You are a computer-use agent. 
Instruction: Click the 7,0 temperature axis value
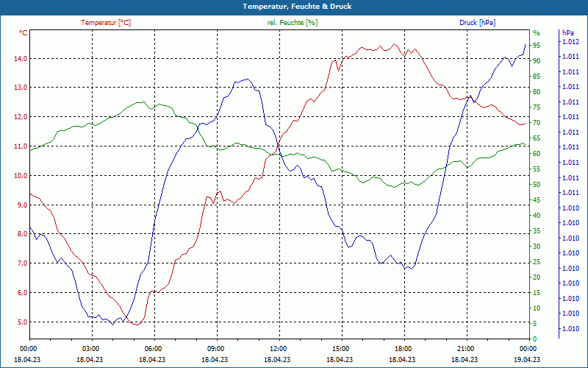point(22,263)
